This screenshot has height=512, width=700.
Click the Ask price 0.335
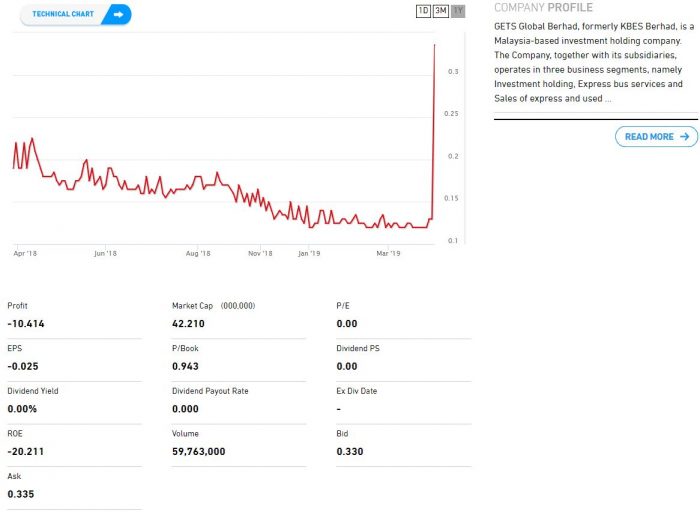[20, 494]
